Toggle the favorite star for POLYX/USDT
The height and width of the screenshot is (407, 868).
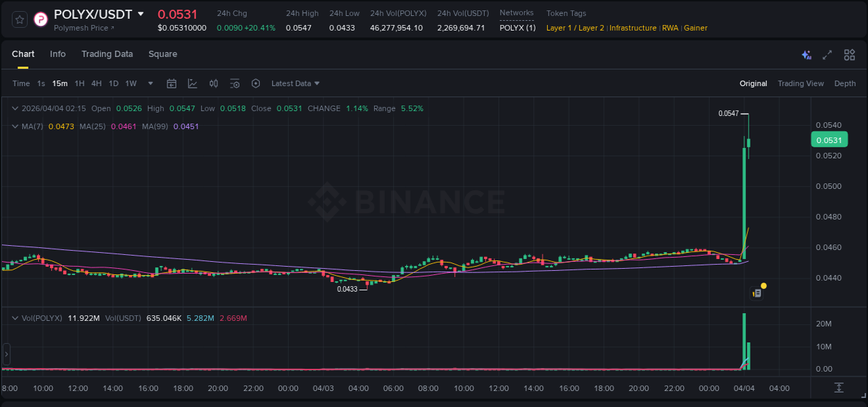tap(19, 19)
